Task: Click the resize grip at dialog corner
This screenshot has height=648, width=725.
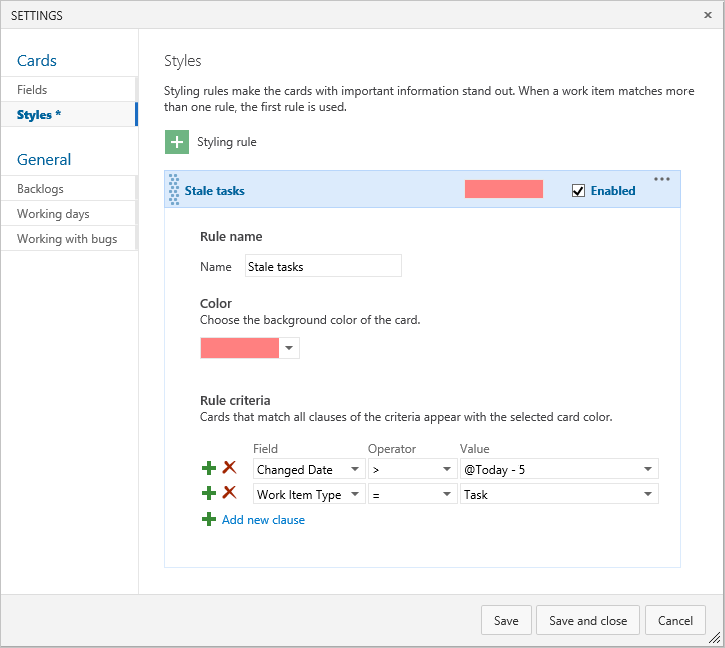Action: pyautogui.click(x=715, y=638)
